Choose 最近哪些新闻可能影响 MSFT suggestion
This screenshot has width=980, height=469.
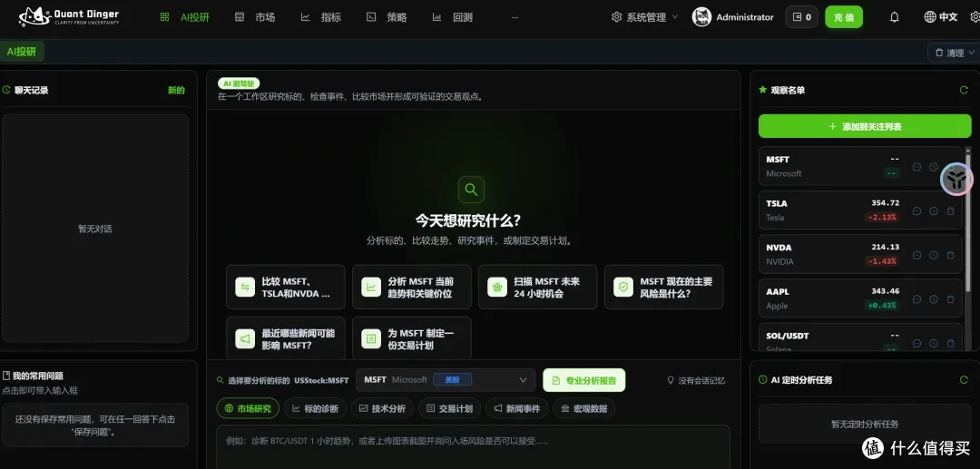click(286, 338)
